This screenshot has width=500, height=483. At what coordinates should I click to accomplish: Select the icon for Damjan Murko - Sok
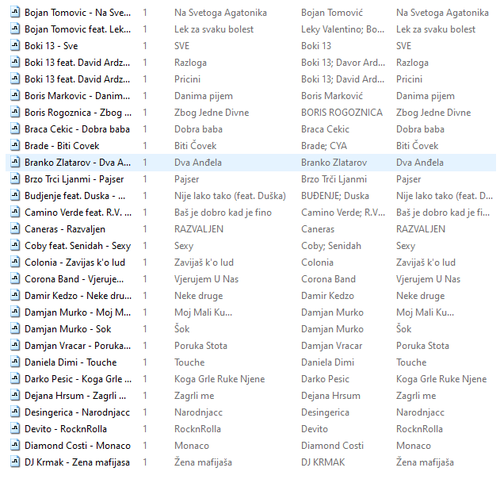point(15,329)
